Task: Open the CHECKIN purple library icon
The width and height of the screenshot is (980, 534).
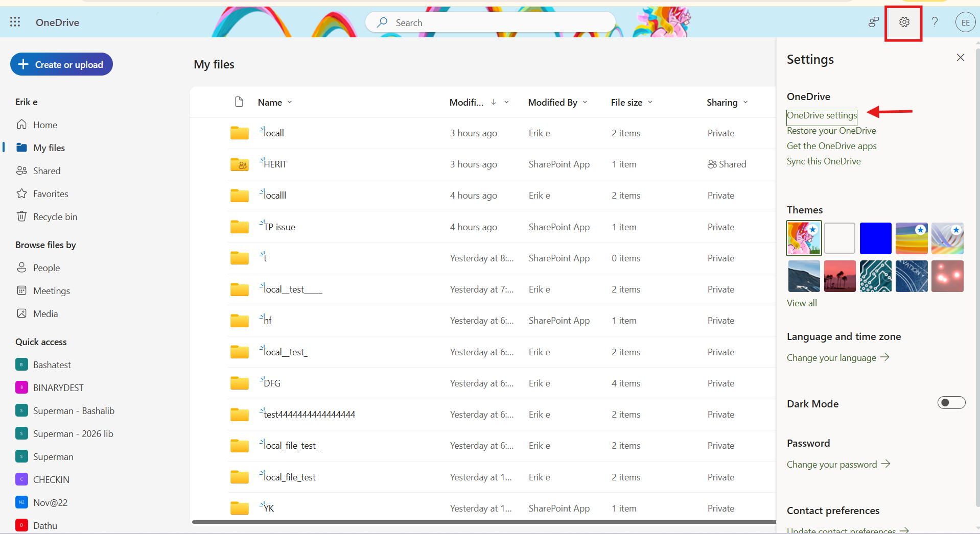Action: [x=21, y=479]
